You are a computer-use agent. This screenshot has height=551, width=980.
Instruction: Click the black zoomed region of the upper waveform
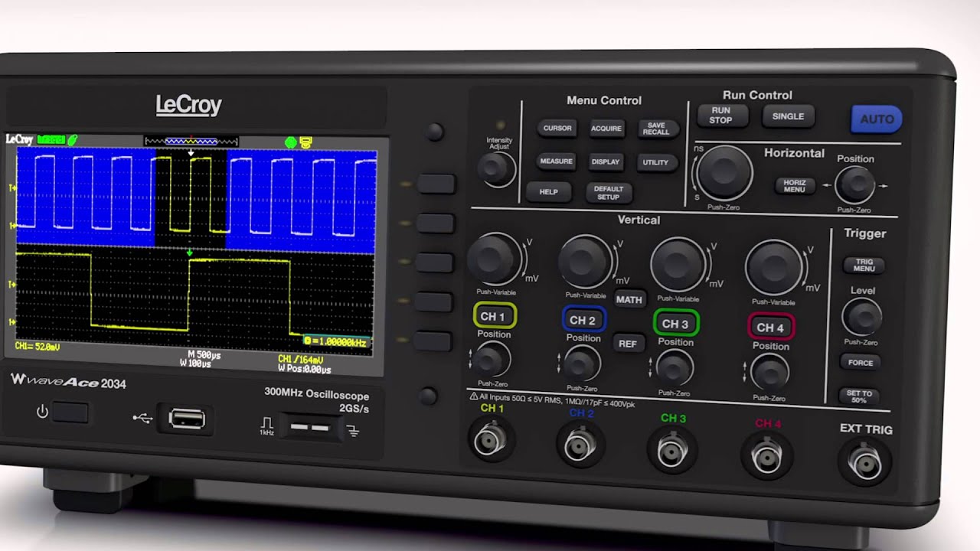191,199
